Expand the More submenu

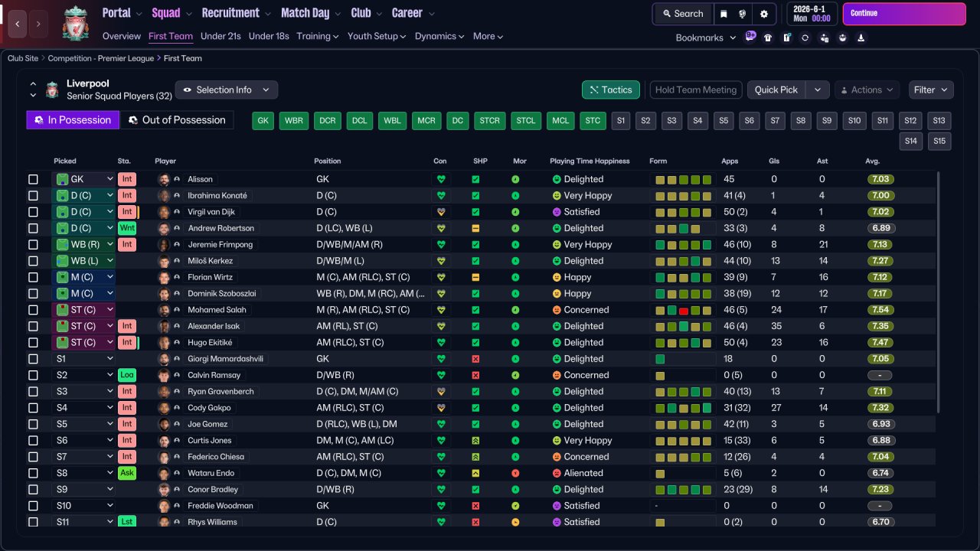[x=488, y=36]
